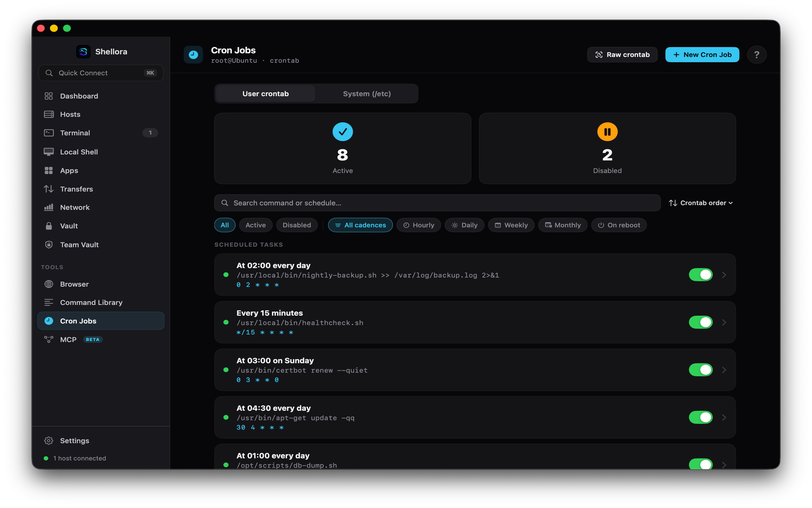Viewport: 812px width, 508px height.
Task: Click the '1 host connected' status text
Action: (80, 458)
